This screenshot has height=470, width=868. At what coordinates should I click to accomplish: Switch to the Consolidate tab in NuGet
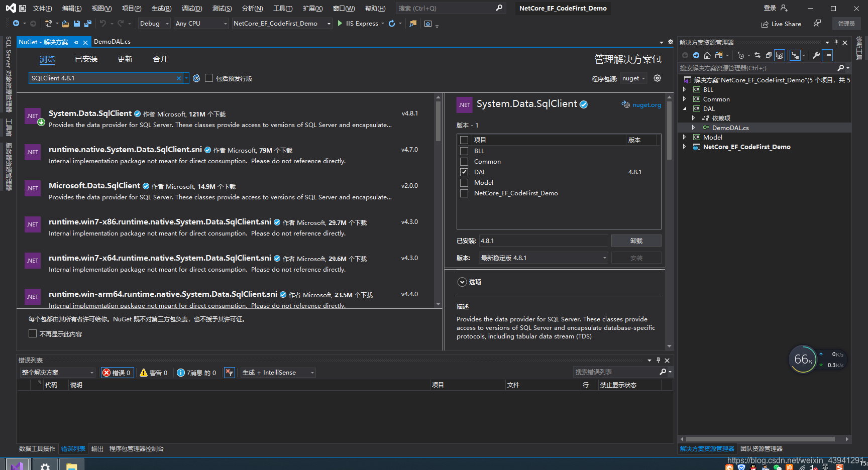(160, 59)
